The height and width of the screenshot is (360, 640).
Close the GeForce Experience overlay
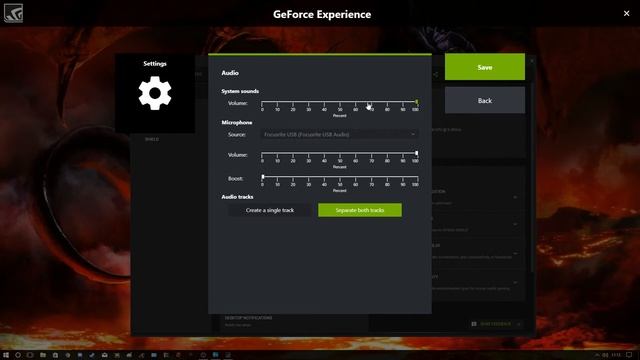click(x=627, y=13)
